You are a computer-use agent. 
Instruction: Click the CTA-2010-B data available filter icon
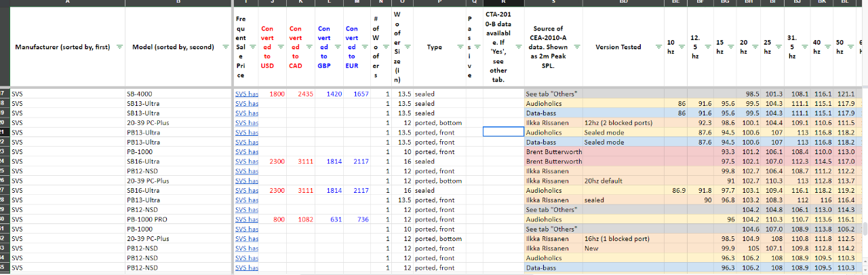[517, 47]
